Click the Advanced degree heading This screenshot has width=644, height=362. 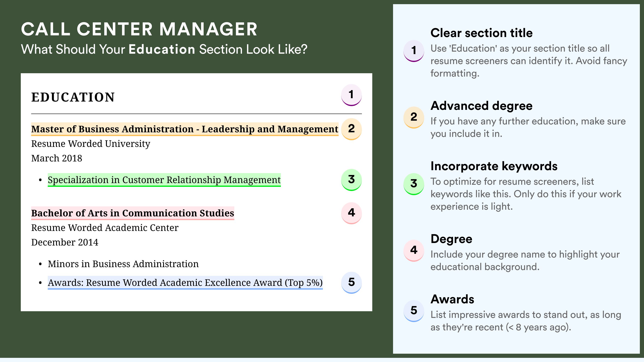pos(482,106)
